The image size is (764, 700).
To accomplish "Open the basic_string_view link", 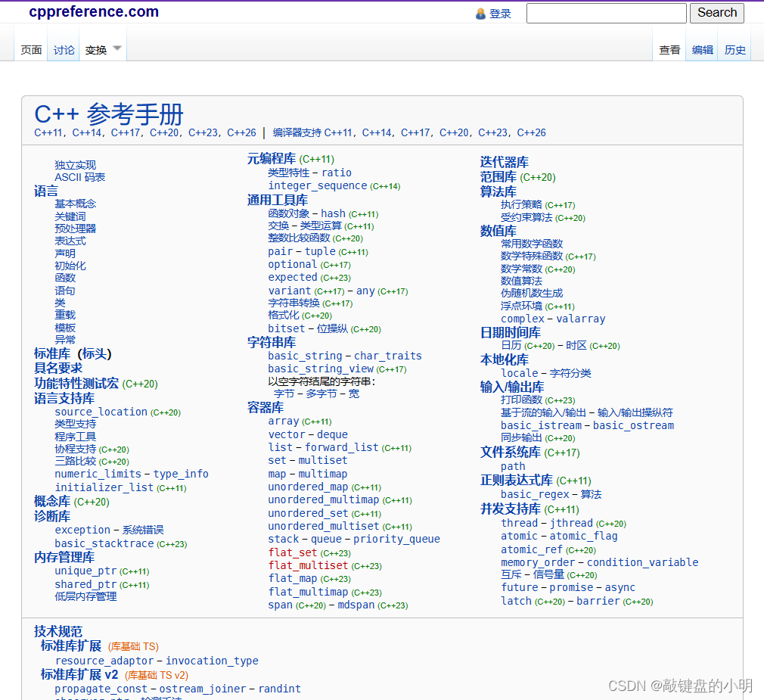I will pos(321,369).
